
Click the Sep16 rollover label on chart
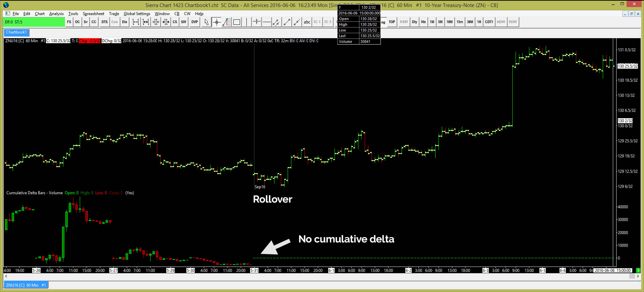(x=260, y=187)
